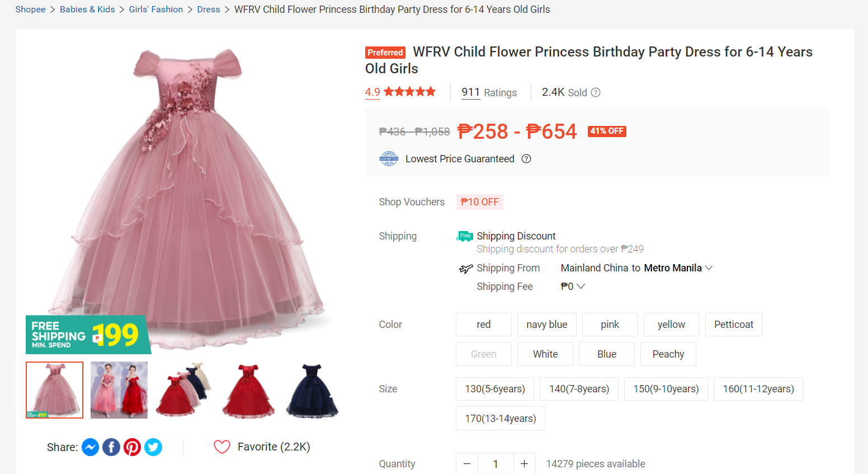
Task: Open Girls' Fashion breadcrumb category
Action: (156, 10)
